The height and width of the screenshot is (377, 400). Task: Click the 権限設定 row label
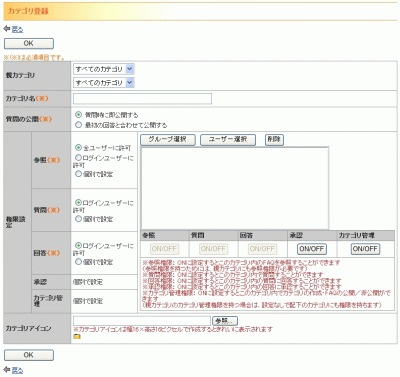coord(15,222)
